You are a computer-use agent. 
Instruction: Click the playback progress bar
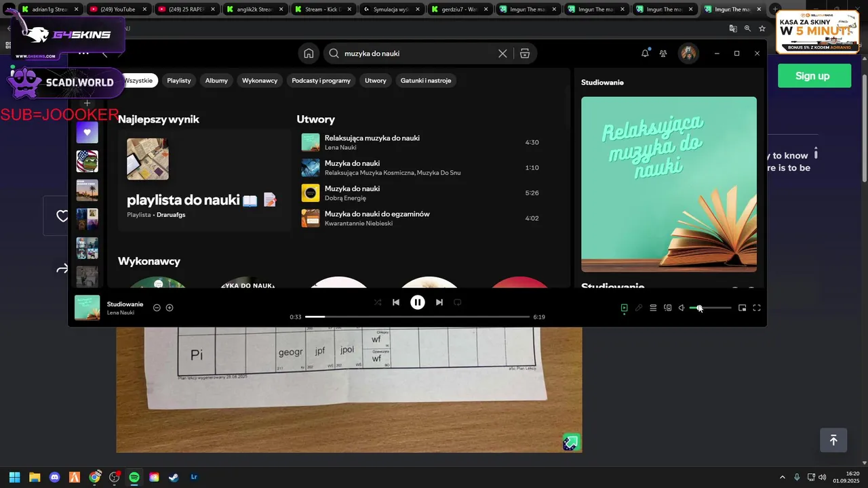(x=417, y=317)
